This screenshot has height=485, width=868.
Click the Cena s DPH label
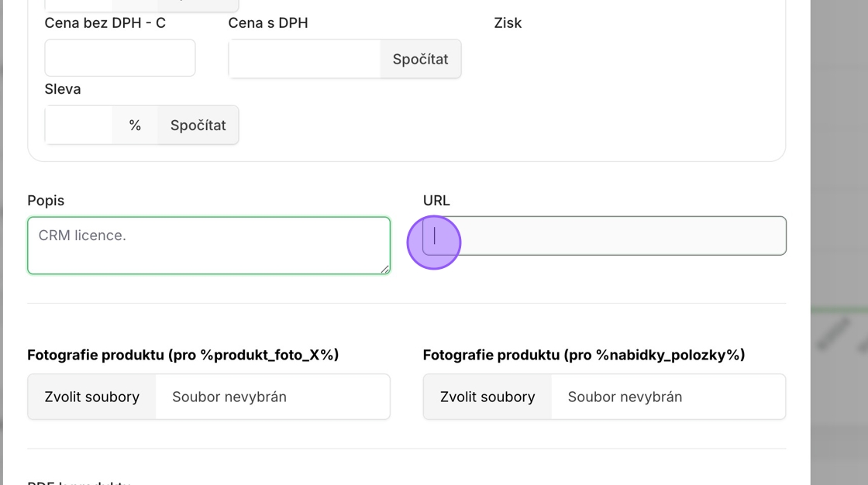[268, 23]
